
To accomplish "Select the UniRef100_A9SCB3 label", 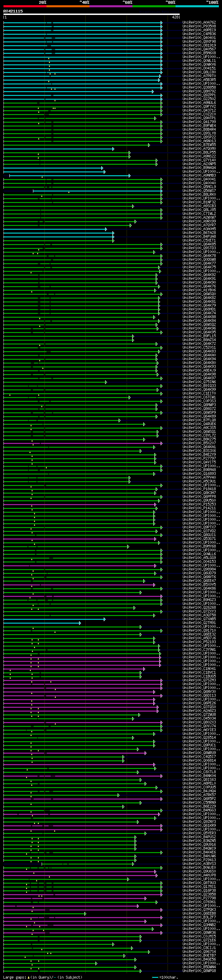I will tap(199, 206).
